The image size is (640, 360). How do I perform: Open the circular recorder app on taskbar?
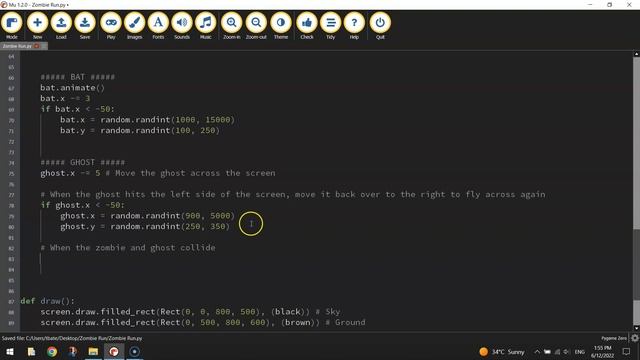[x=134, y=351]
